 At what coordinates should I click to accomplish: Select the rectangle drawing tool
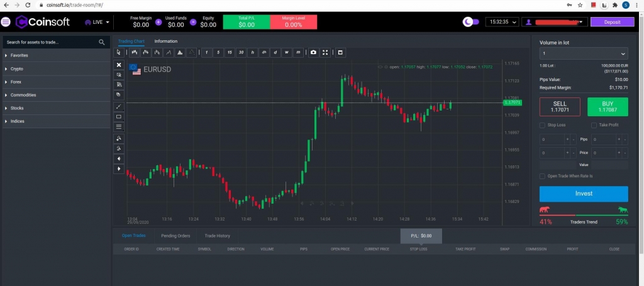point(119,116)
